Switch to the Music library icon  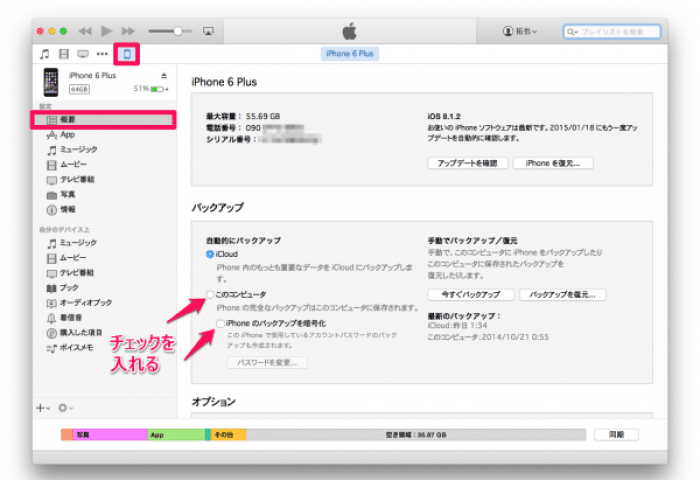coord(45,54)
